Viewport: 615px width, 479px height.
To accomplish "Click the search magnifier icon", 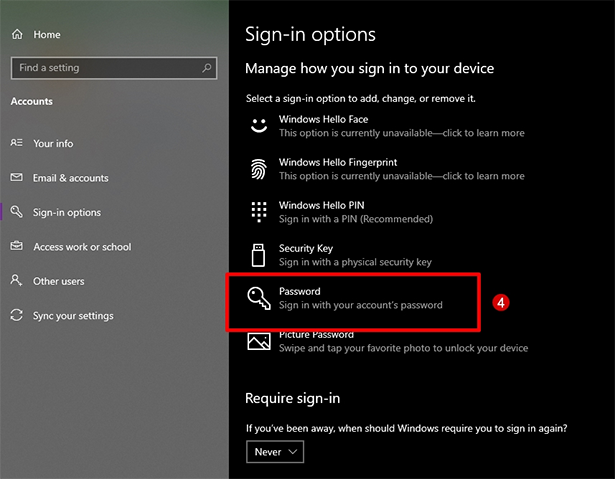I will pyautogui.click(x=207, y=68).
